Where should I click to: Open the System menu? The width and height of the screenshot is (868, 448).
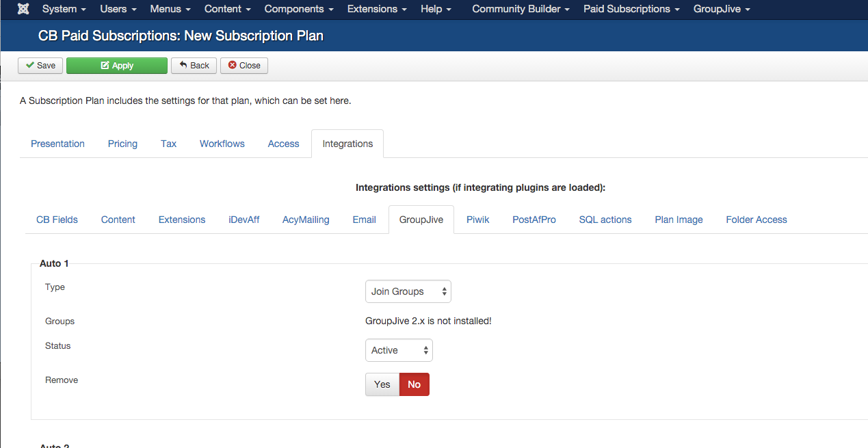click(x=64, y=9)
